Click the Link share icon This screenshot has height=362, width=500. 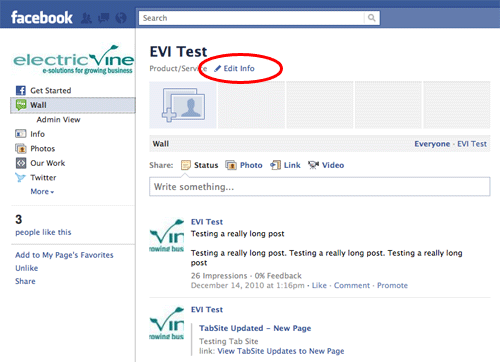click(x=275, y=165)
